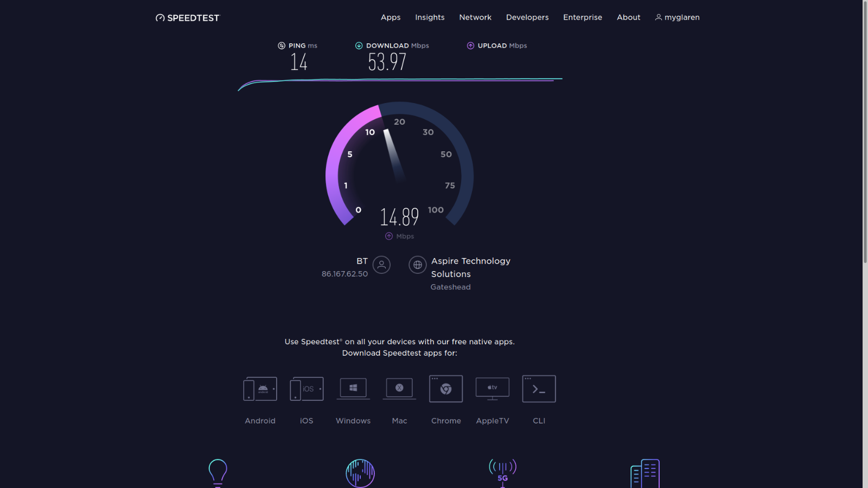Click the Chrome text link
Viewport: 868px width, 488px height.
(x=446, y=421)
